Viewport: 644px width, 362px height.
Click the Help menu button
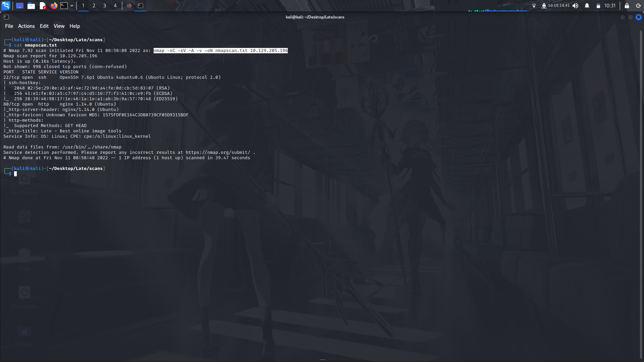click(74, 26)
